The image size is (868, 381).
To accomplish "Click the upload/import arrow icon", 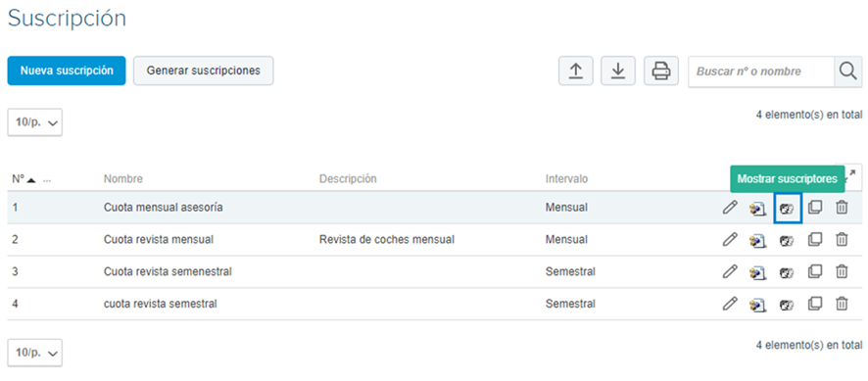I will [576, 71].
